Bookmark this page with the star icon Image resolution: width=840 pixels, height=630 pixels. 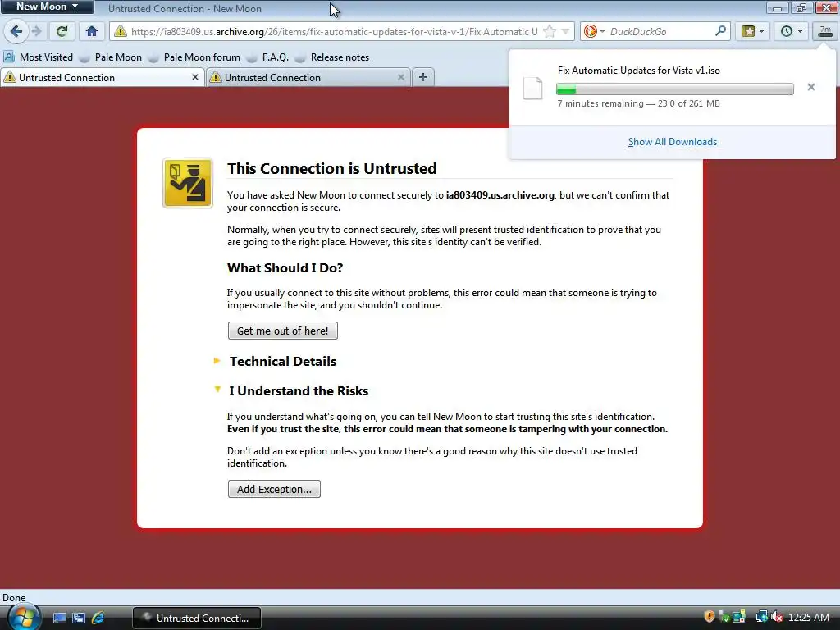point(550,32)
